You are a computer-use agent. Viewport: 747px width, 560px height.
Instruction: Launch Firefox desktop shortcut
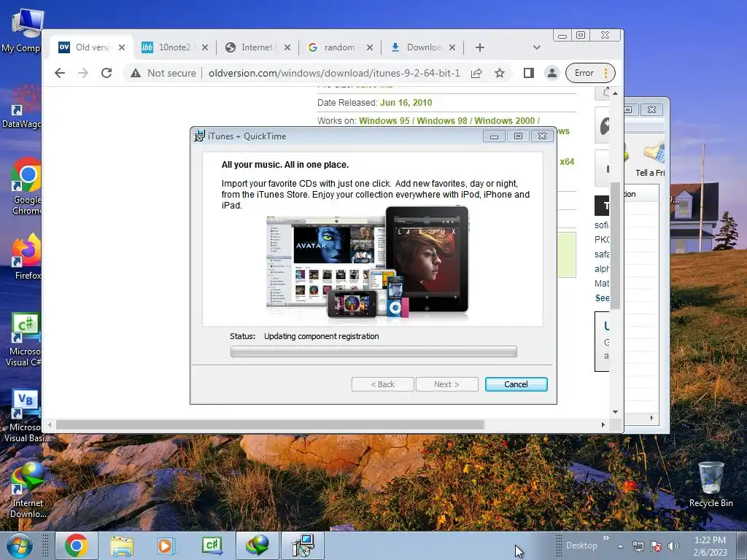[26, 257]
